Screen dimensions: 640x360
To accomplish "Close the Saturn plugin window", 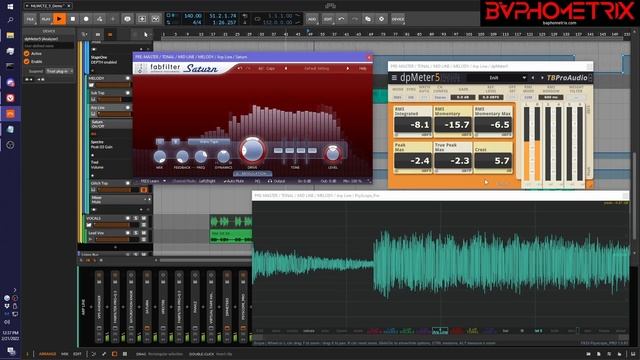I will tap(369, 57).
